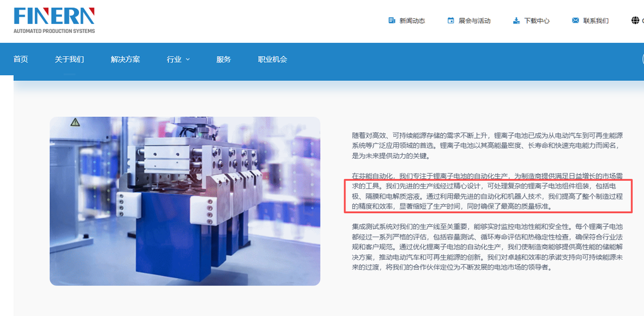644x316 pixels.
Task: Click the calendar icon beside 展会与活动
Action: point(450,20)
